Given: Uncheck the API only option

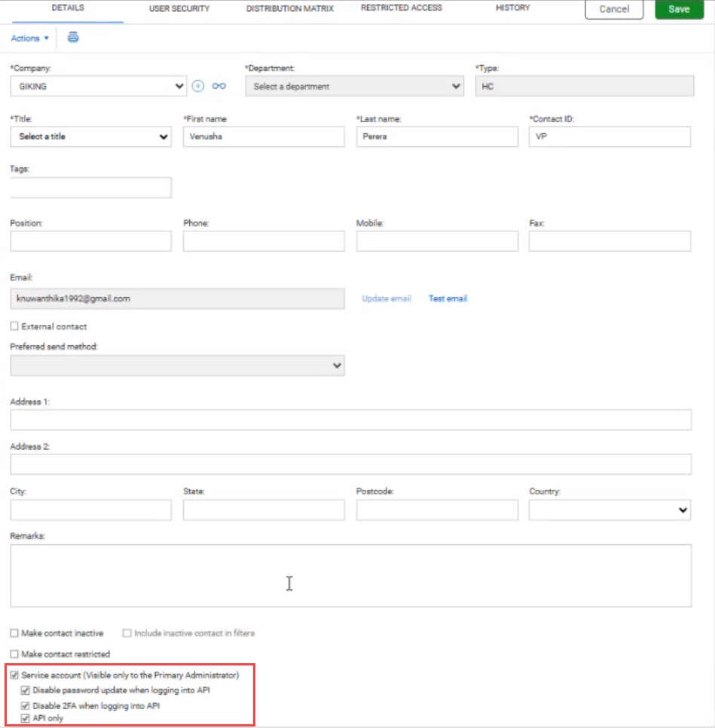Looking at the screenshot, I should pyautogui.click(x=26, y=718).
